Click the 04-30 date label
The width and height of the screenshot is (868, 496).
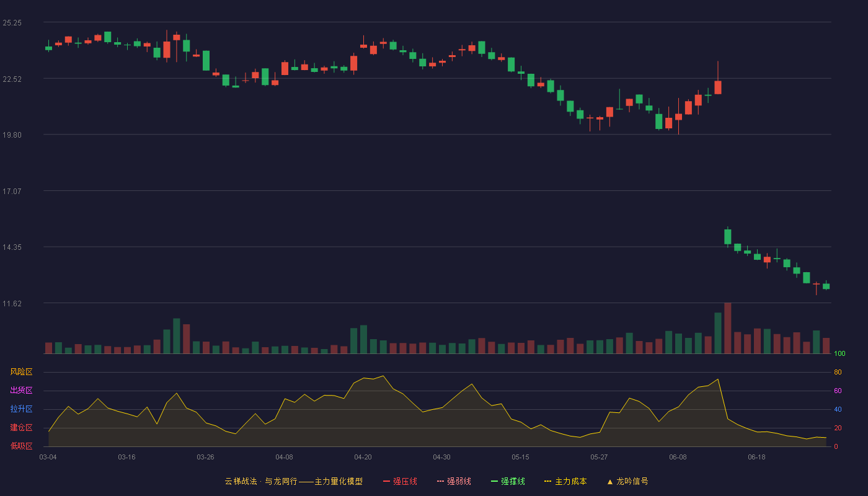[441, 457]
